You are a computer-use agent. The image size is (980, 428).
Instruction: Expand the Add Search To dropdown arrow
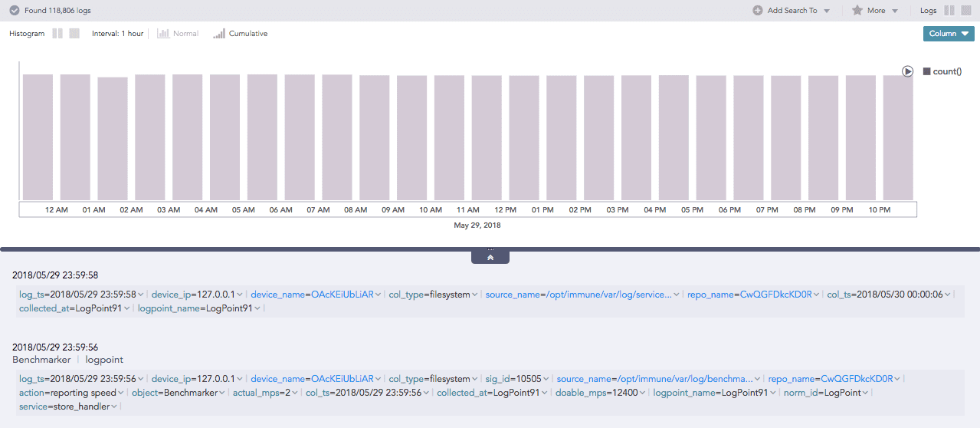[x=827, y=12]
